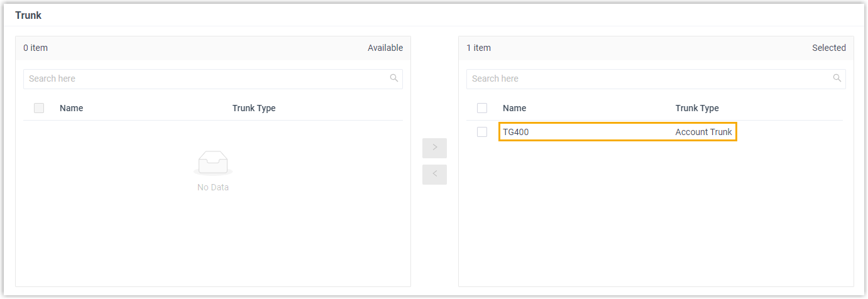Click the search icon in Selected trunks panel

[x=837, y=79]
